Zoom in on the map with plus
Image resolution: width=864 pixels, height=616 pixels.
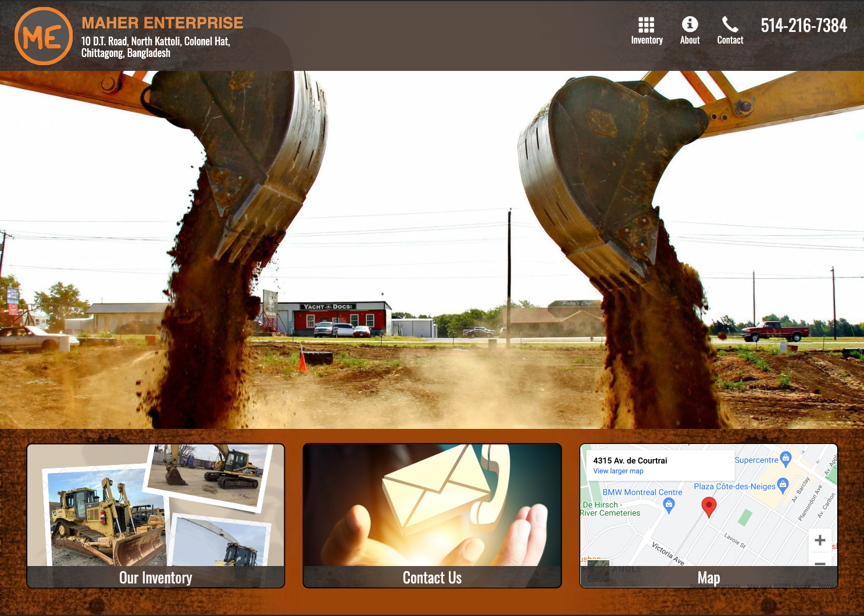coord(820,540)
